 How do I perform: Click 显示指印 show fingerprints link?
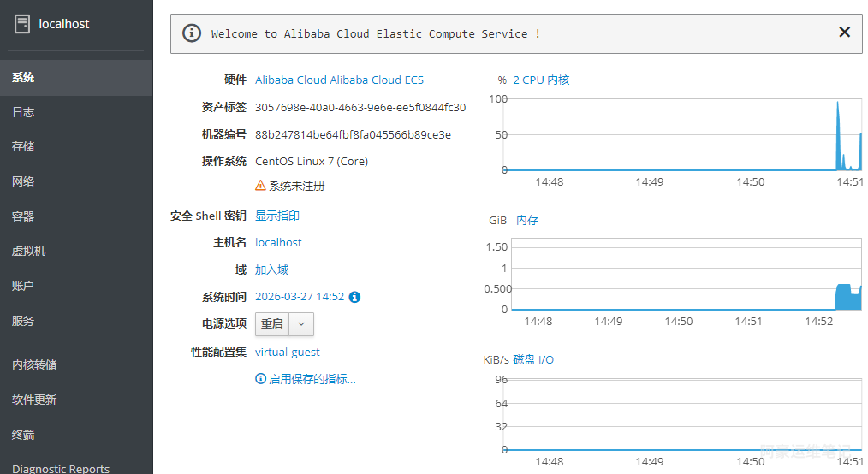tap(276, 216)
